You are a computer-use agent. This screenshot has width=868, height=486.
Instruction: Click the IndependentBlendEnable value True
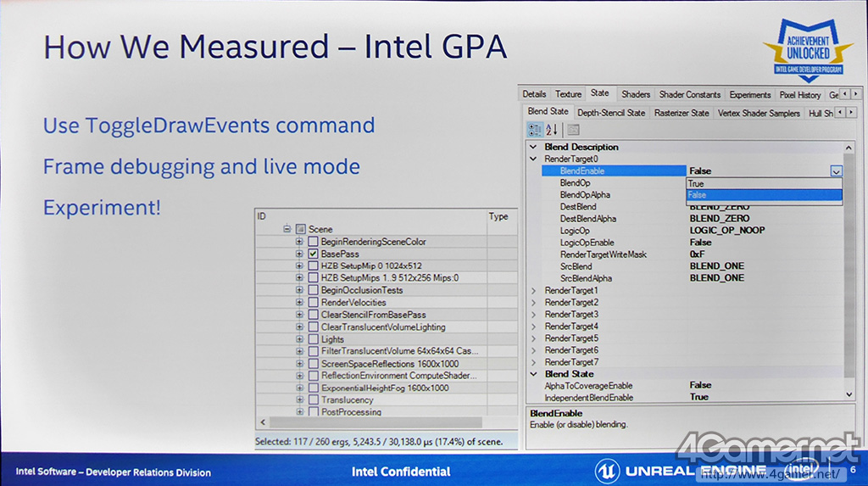click(x=698, y=397)
